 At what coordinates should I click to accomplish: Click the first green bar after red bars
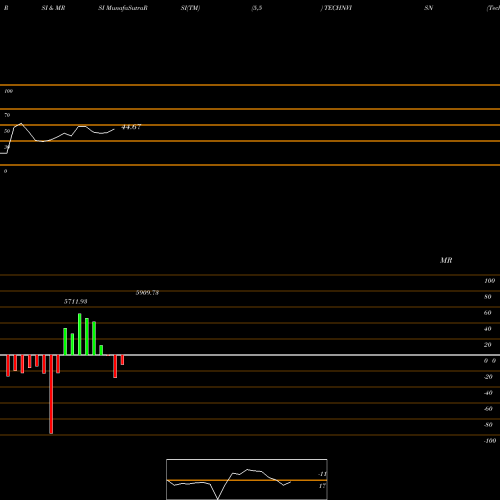pyautogui.click(x=65, y=342)
